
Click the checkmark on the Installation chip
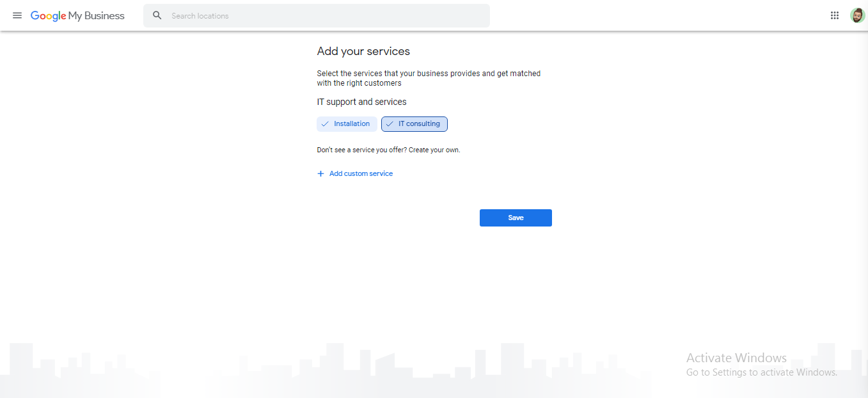[325, 124]
